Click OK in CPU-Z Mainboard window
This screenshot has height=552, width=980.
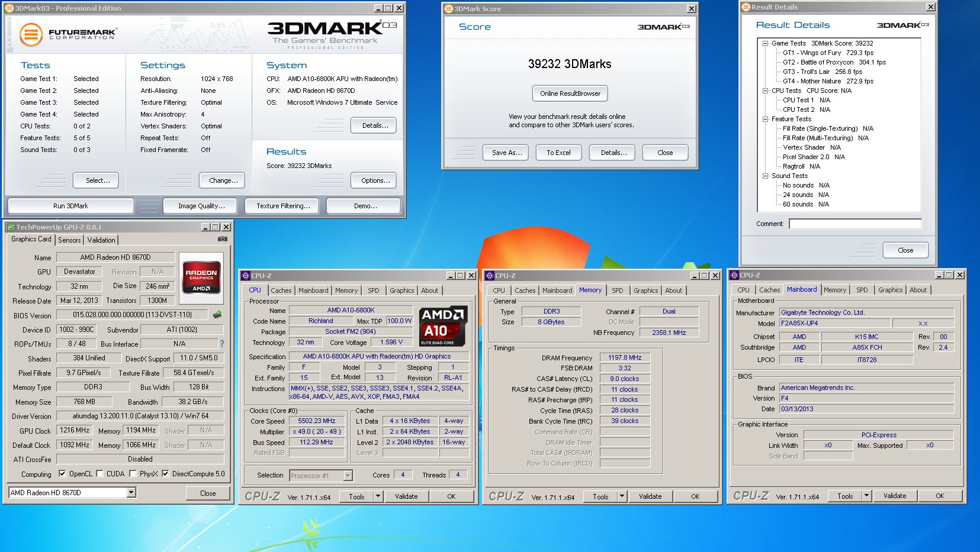940,496
